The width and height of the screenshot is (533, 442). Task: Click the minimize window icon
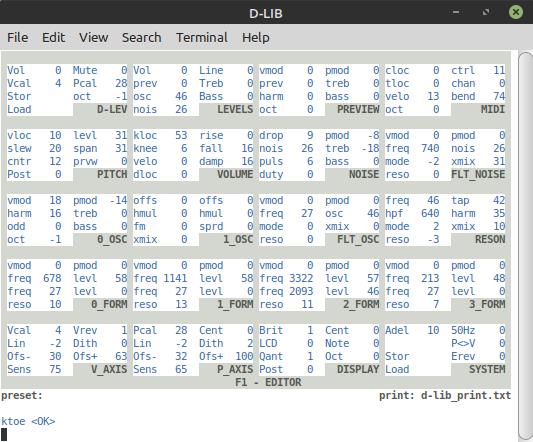click(x=456, y=12)
